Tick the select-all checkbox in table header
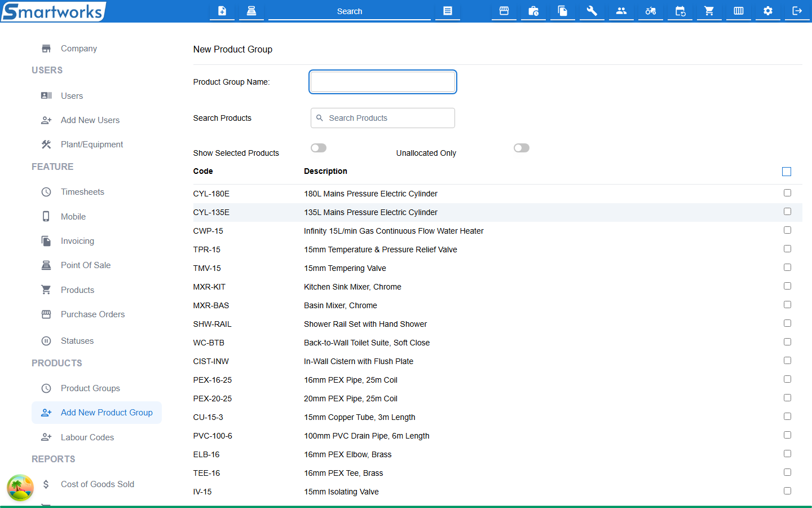This screenshot has width=812, height=508. coord(787,172)
